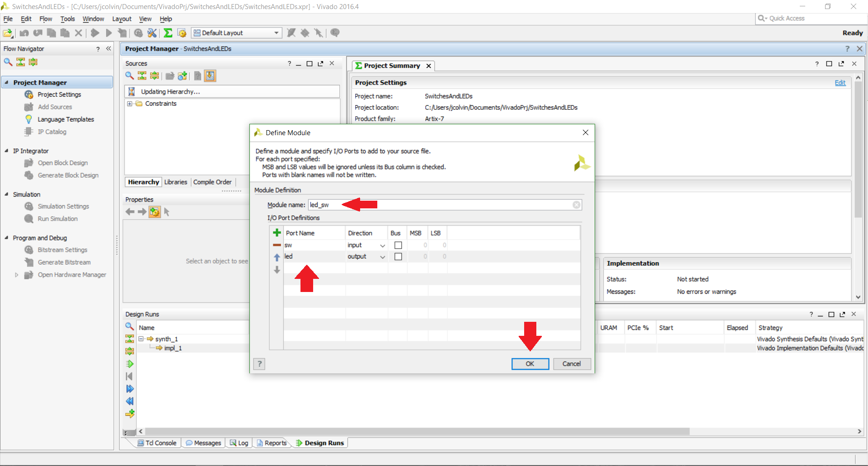Open direction dropdown for sw port
868x466 pixels.
click(x=383, y=245)
